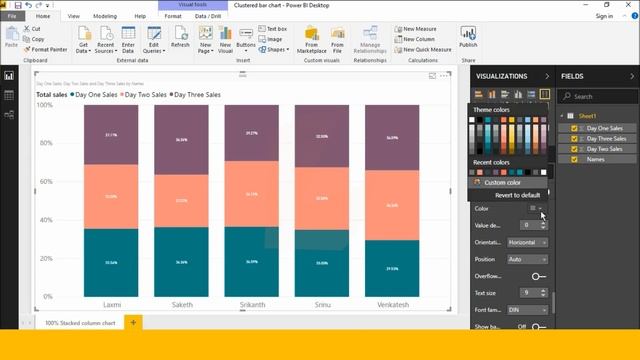Viewport: 640px width, 360px height.
Task: Uncheck the Day Two Sales field
Action: (x=574, y=149)
